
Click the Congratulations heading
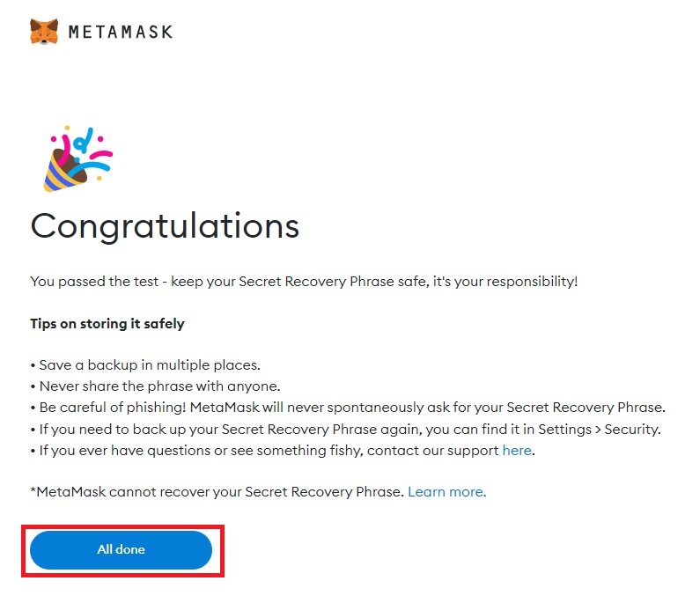click(x=165, y=226)
